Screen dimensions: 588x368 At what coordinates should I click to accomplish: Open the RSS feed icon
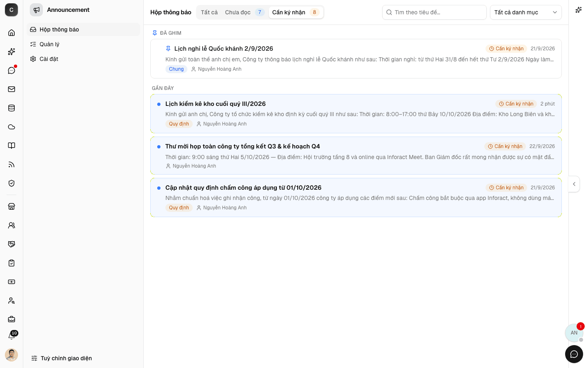tap(11, 164)
